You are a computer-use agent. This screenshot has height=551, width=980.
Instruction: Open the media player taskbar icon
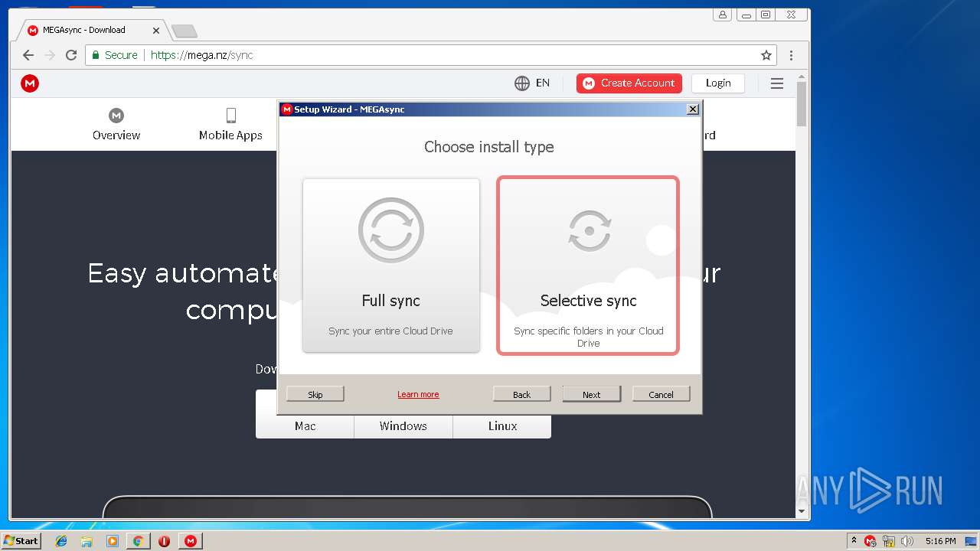113,541
